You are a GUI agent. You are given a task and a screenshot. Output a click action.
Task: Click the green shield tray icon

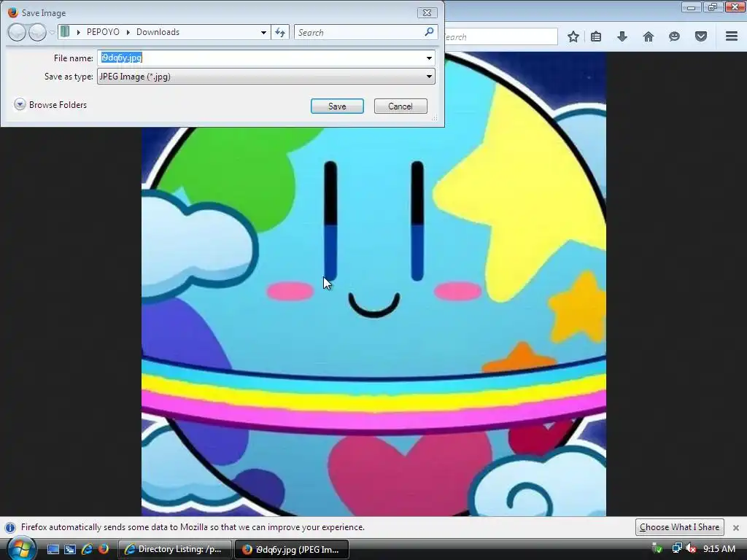(657, 548)
